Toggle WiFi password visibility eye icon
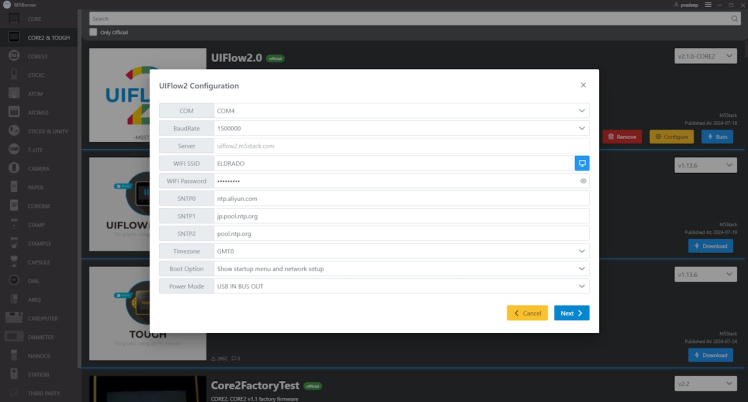The height and width of the screenshot is (402, 748). [x=583, y=181]
